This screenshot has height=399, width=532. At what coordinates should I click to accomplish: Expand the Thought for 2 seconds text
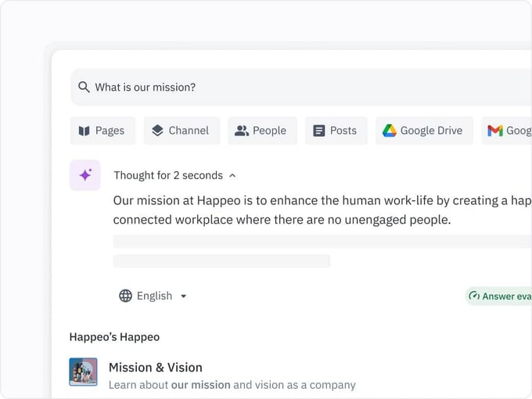point(167,175)
